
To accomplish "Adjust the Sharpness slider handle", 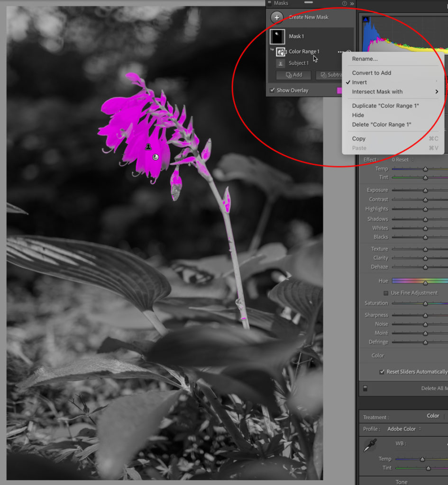I will [x=425, y=315].
